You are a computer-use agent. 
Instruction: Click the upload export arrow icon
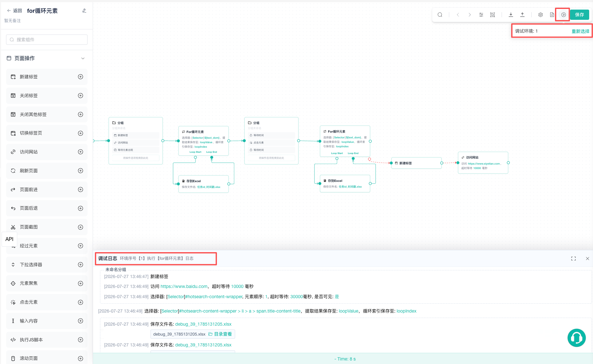point(522,15)
